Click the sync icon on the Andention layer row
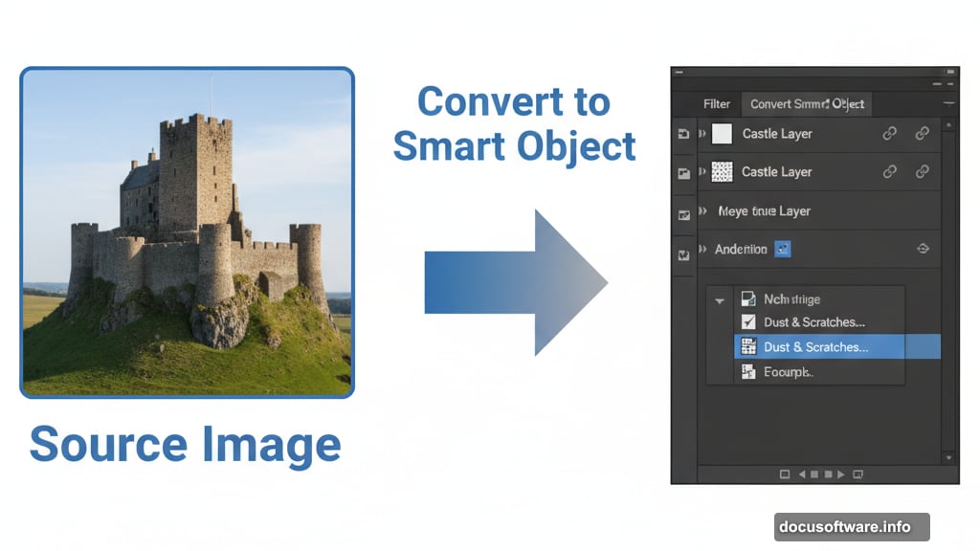980x551 pixels. (924, 248)
